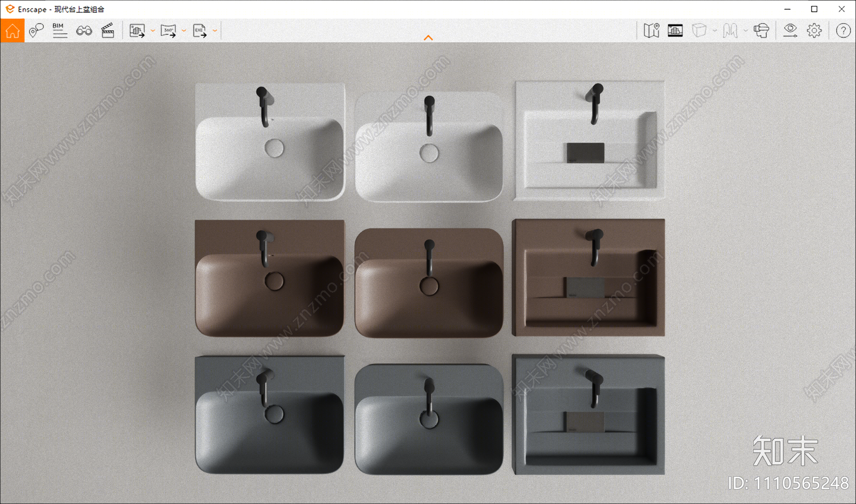Screen dimensions: 856x504
Task: Click the Screenshot export icon
Action: coord(137,31)
